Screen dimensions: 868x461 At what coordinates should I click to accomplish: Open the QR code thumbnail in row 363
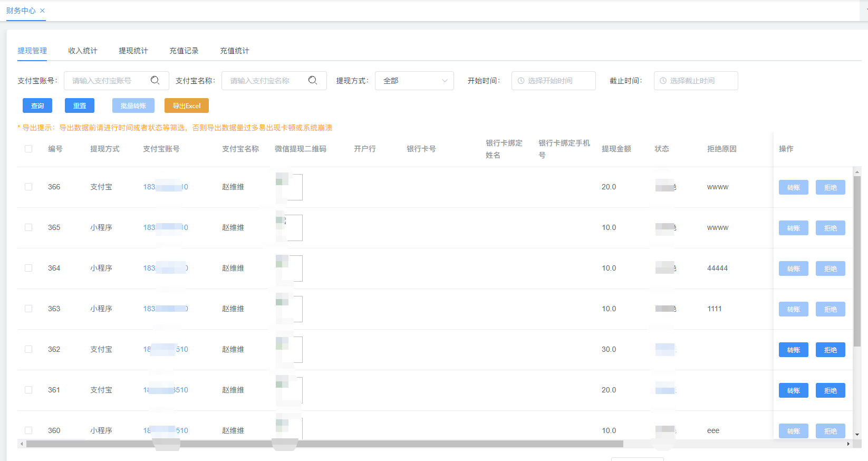[289, 309]
